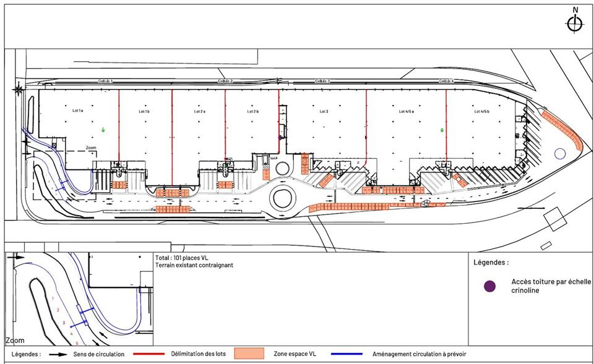
Task: Select the "Zone espace VL" legend text
Action: pos(295,354)
